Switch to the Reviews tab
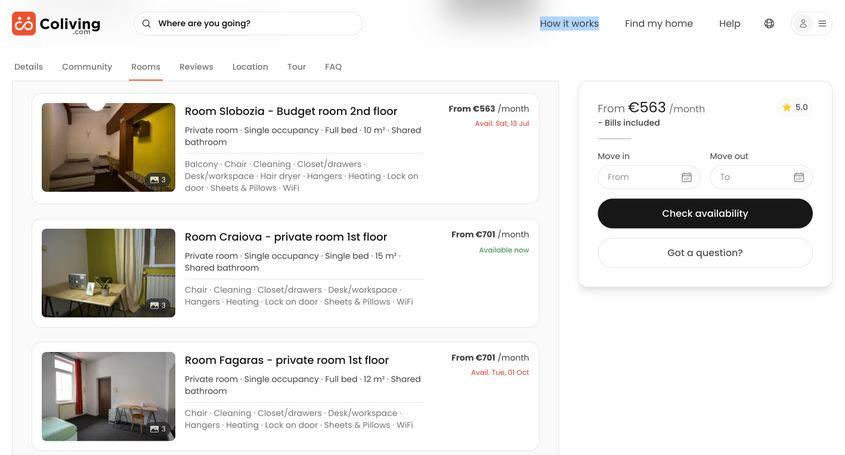The height and width of the screenshot is (455, 845). click(x=196, y=67)
